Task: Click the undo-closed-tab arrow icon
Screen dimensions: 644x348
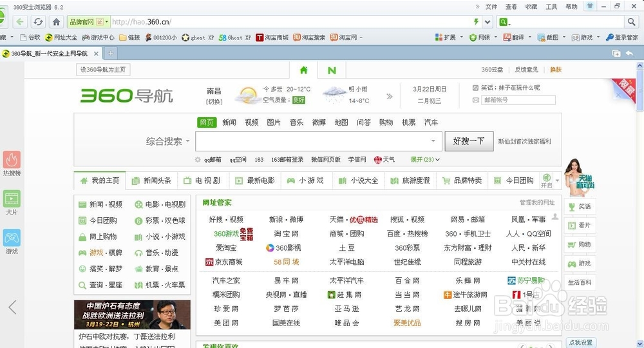Action: pyautogui.click(x=629, y=53)
